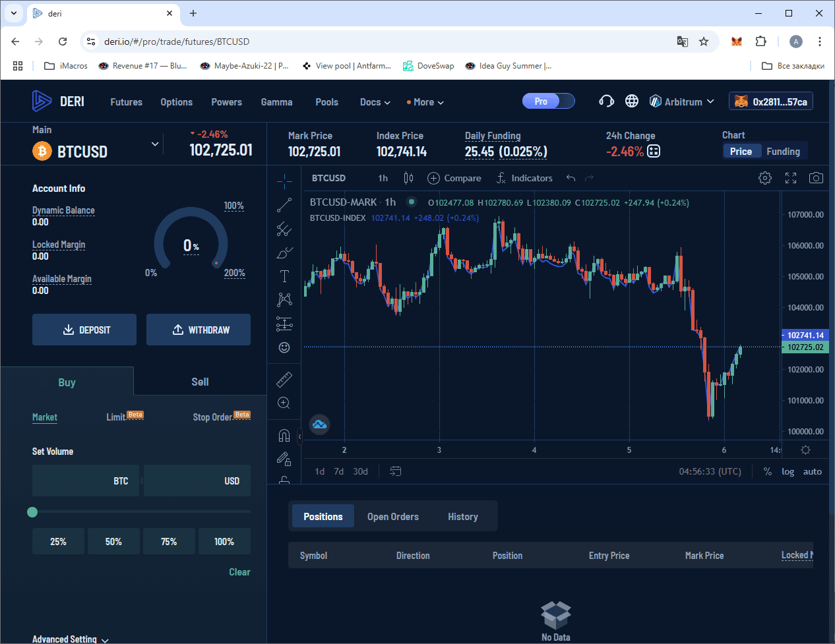Viewport: 835px width, 644px height.
Task: Open the language globe selector
Action: (x=632, y=101)
